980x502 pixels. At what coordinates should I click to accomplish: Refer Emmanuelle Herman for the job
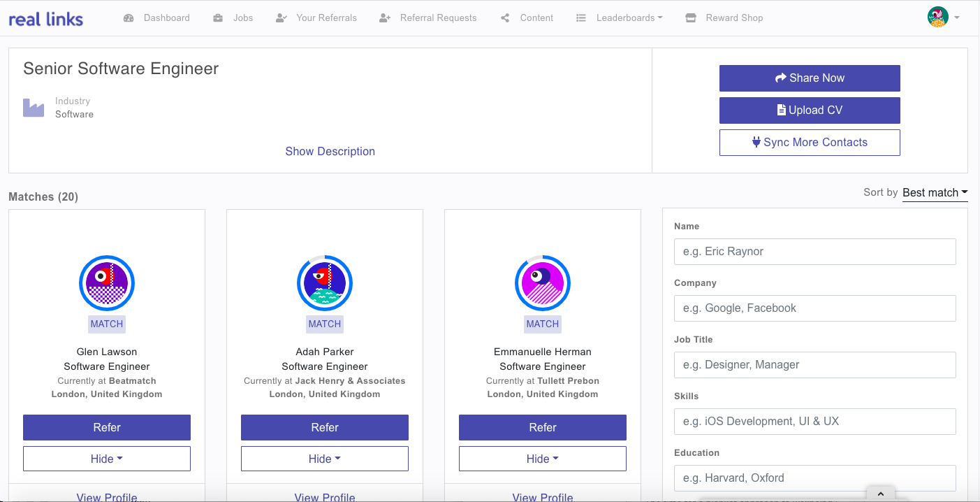pyautogui.click(x=543, y=427)
